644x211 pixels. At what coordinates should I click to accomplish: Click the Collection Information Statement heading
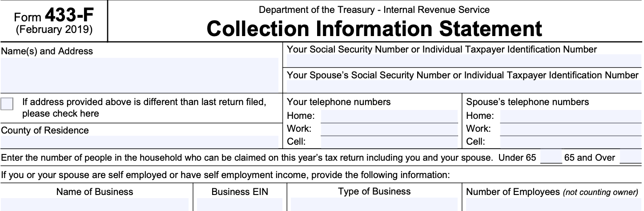click(374, 28)
